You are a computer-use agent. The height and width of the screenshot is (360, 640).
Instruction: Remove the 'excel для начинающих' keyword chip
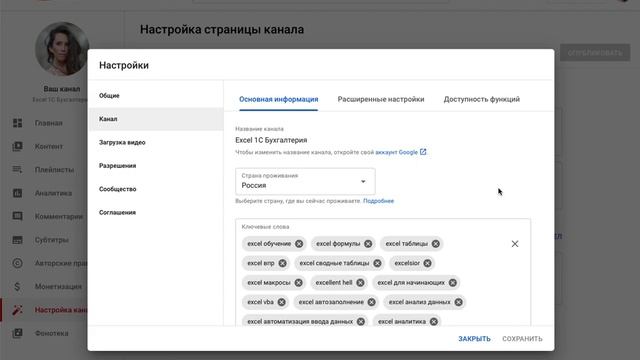pos(453,282)
